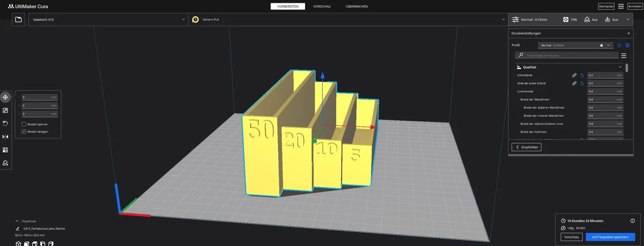644x246 pixels.
Task: Click the UltiMaker Cura logo
Action: click(28, 6)
